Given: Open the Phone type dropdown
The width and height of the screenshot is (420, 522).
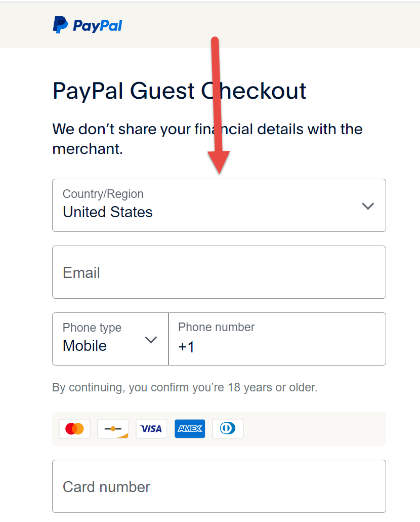Looking at the screenshot, I should [110, 339].
